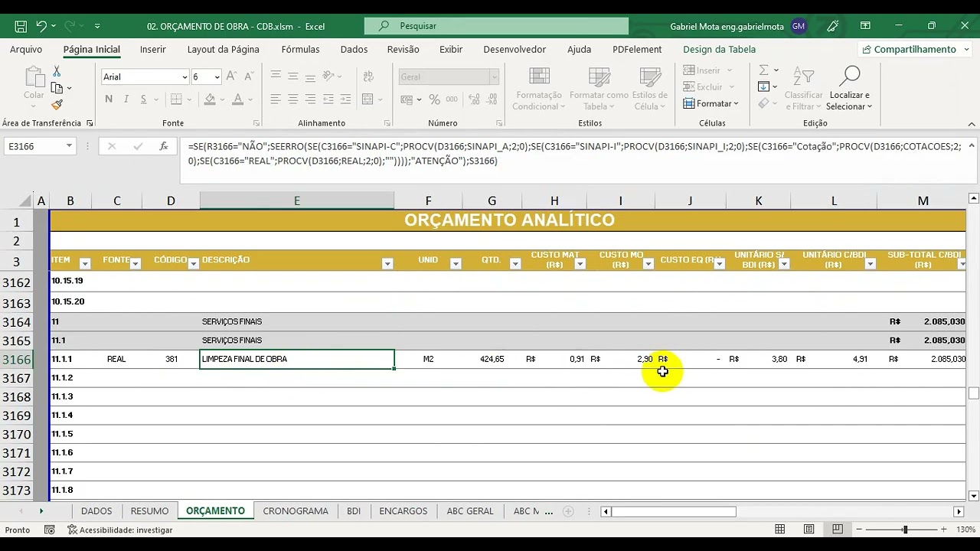Switch to the RESUMO sheet tab
The height and width of the screenshot is (551, 980).
pos(149,511)
